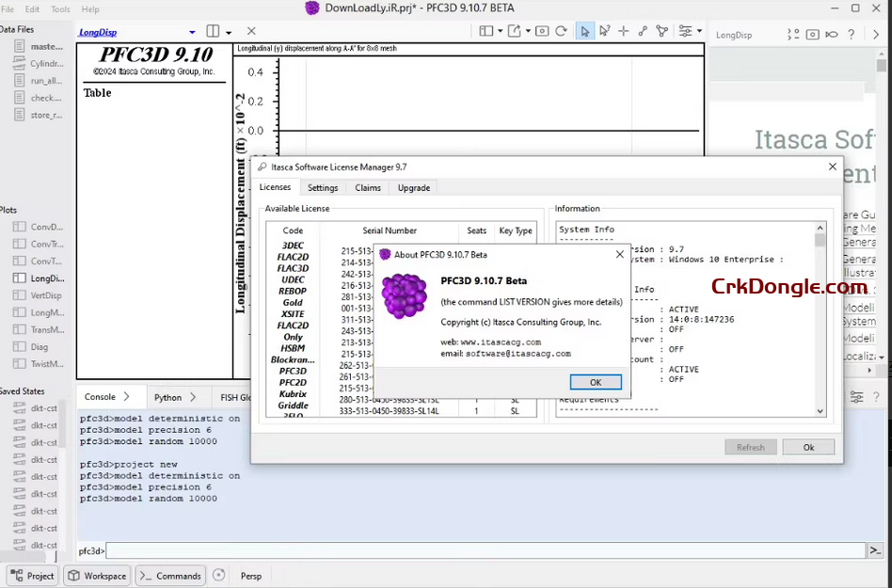Toggle the Project panel button
This screenshot has width=892, height=588.
click(x=32, y=576)
